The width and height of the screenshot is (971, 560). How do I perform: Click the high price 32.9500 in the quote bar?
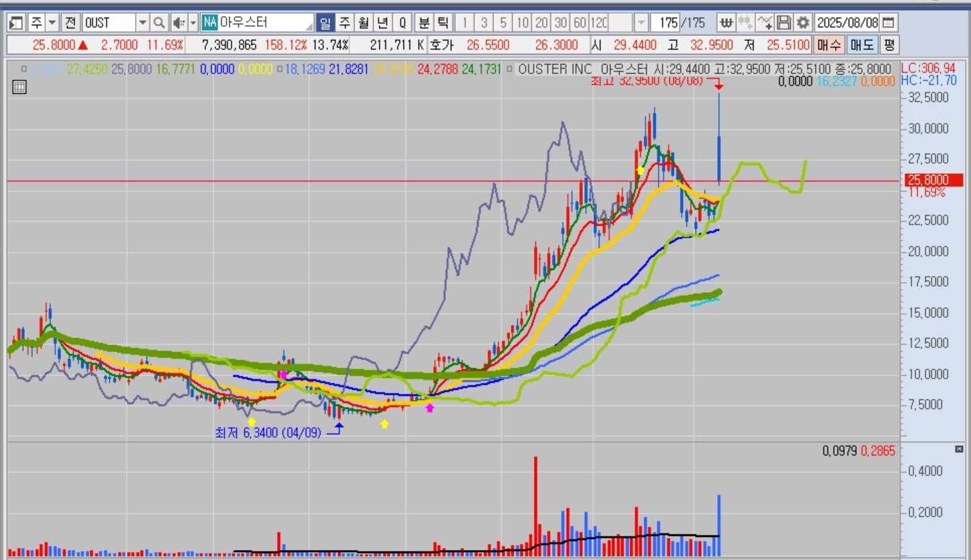pos(712,46)
